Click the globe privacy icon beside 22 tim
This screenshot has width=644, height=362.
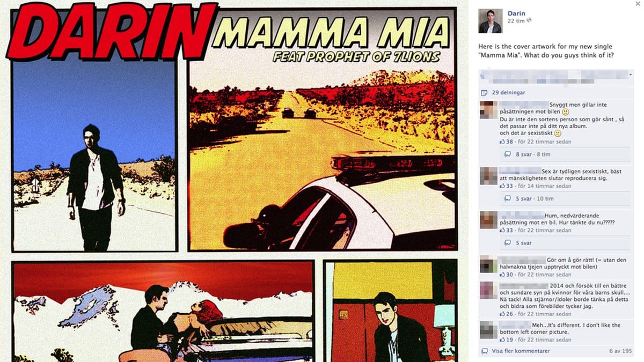click(x=530, y=20)
